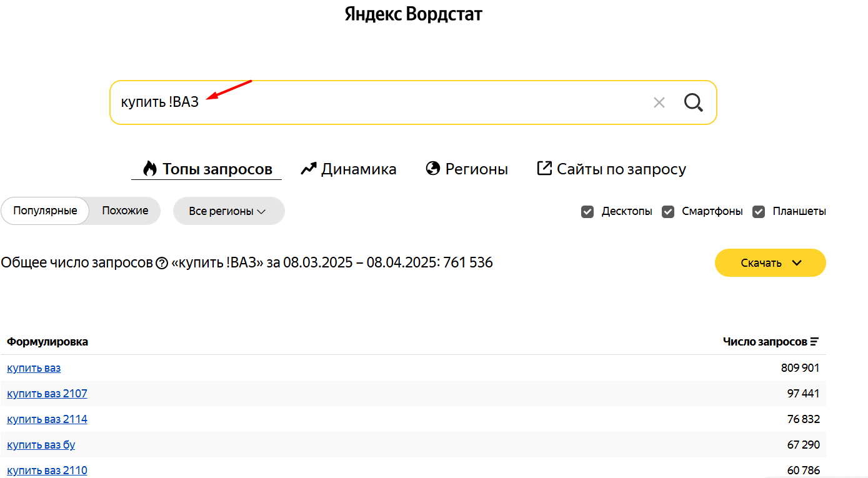Open the Сайты по запросу tab
Screen dimensions: 868x478
point(611,169)
